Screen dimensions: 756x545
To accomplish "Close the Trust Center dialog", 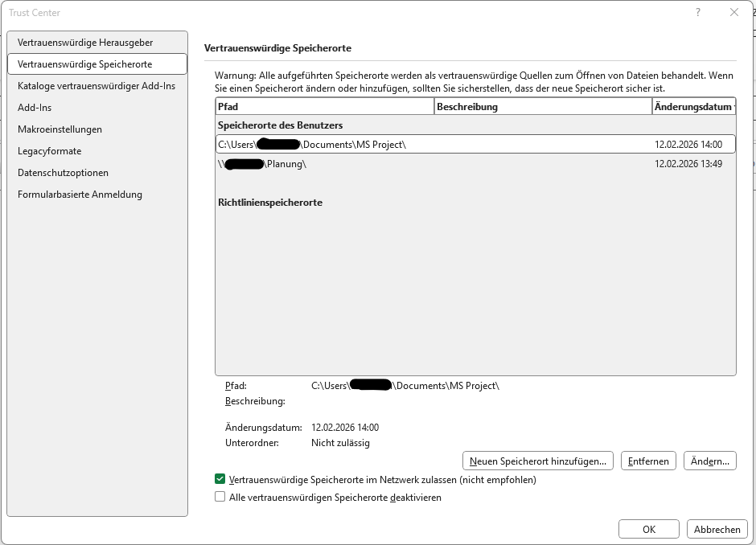I will click(x=733, y=13).
